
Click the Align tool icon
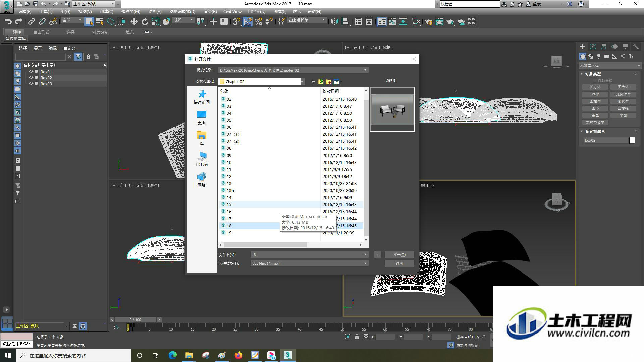345,22
